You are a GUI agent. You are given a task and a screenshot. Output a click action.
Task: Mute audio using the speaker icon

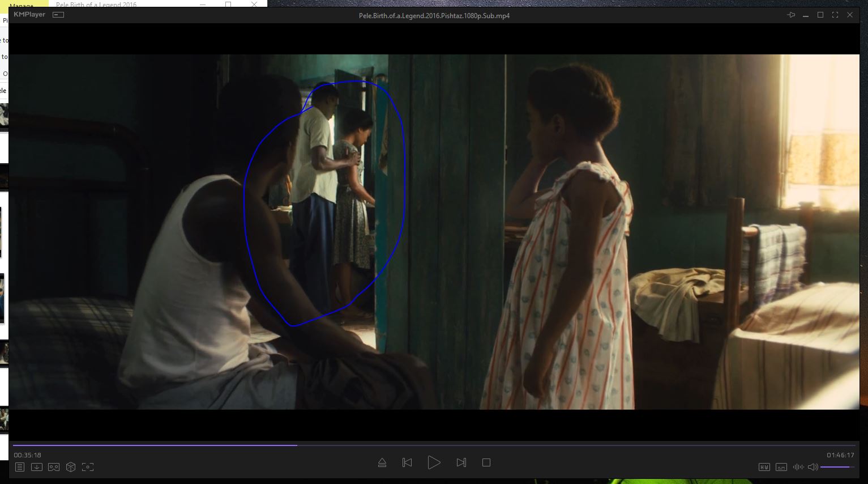click(x=813, y=467)
